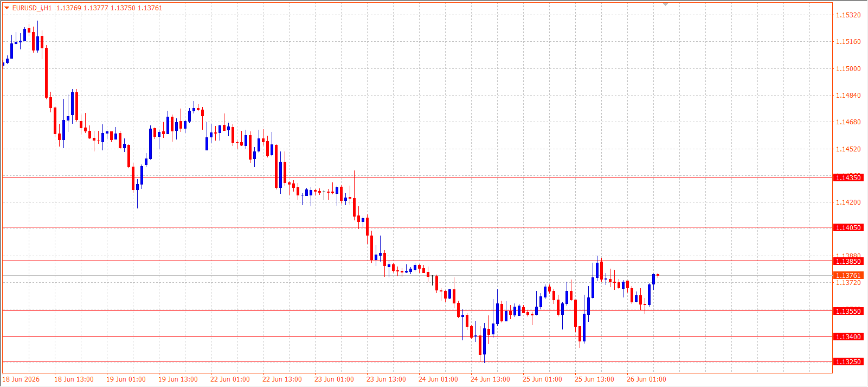Click the current price tag 1.13761

tap(848, 275)
